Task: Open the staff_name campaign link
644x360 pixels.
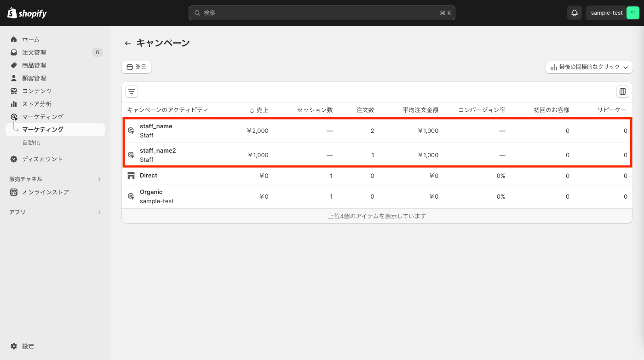Action: pyautogui.click(x=156, y=126)
